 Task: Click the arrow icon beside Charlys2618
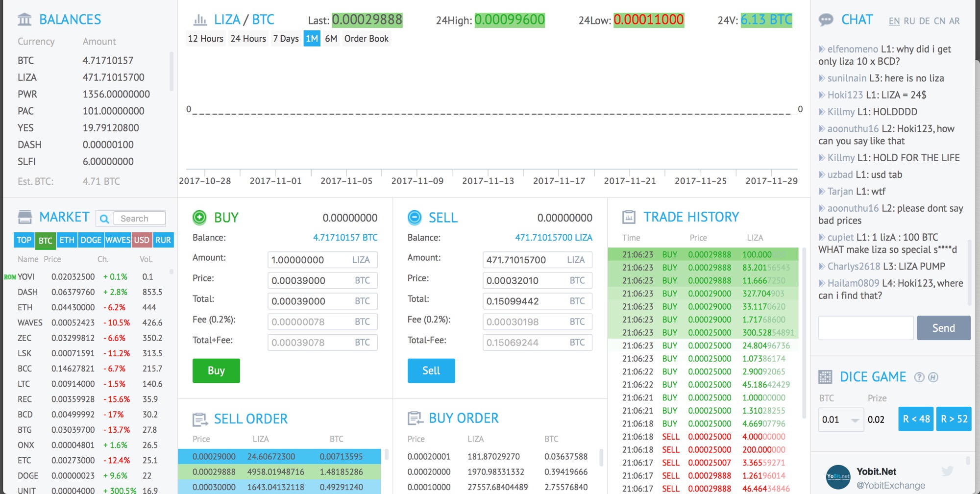tap(822, 267)
